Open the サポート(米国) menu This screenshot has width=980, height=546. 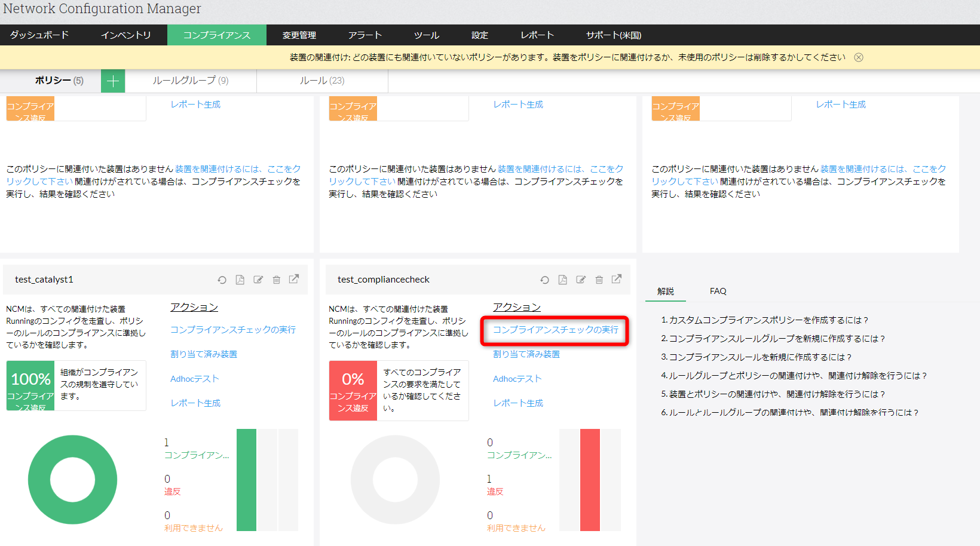point(614,35)
